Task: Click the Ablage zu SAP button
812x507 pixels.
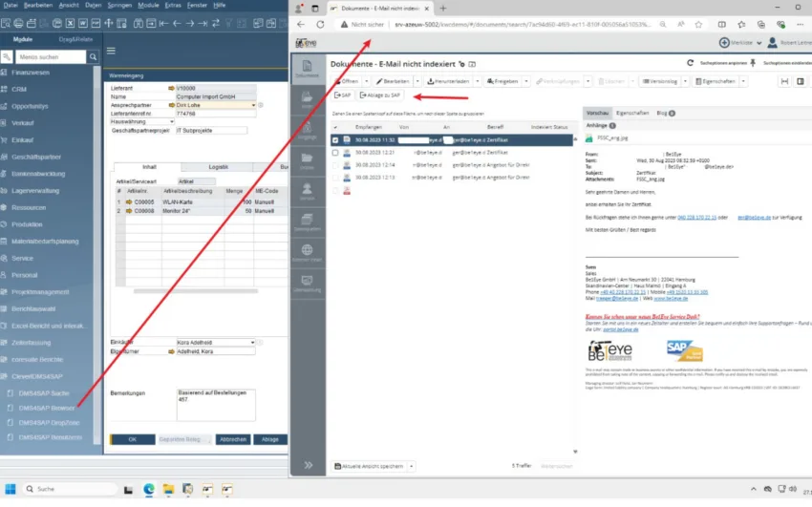Action: coord(380,95)
